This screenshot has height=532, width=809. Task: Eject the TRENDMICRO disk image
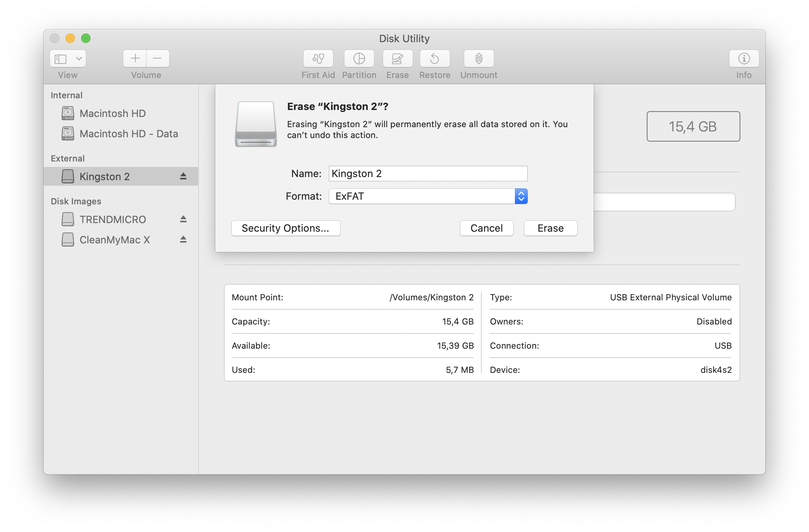(183, 219)
